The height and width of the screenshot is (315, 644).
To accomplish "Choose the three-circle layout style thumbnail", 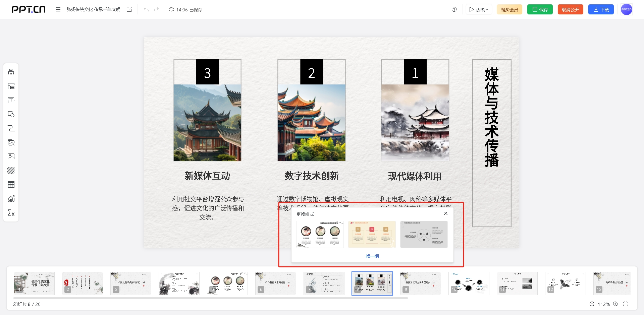I will pyautogui.click(x=320, y=234).
